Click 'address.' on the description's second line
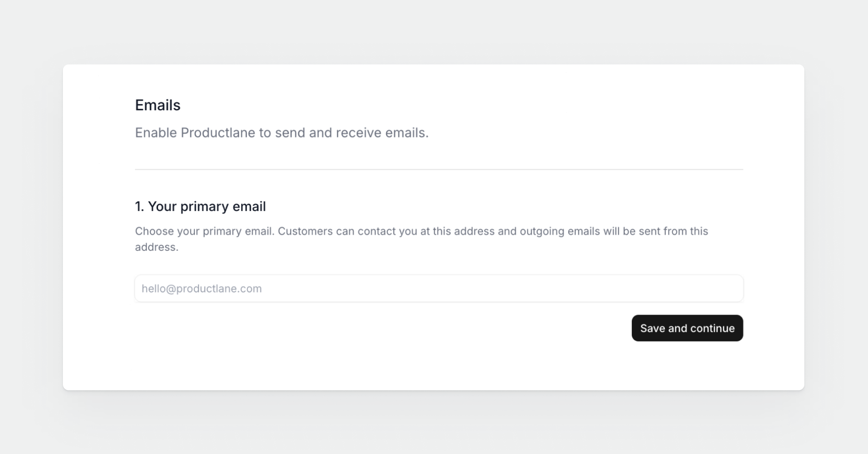 [157, 247]
